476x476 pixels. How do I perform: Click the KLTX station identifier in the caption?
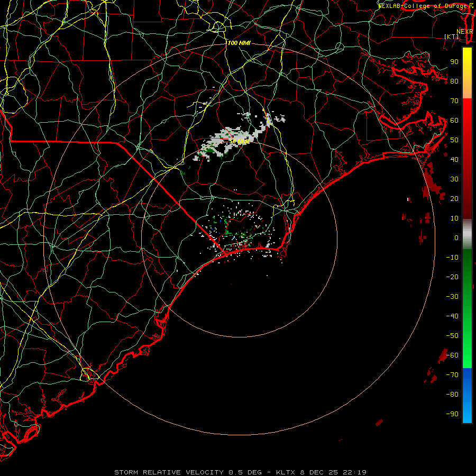pyautogui.click(x=286, y=472)
